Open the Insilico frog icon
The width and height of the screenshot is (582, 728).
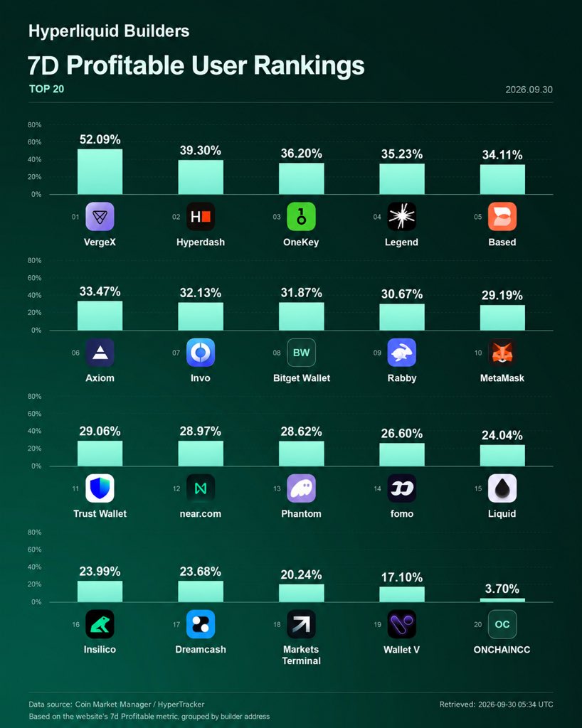(100, 624)
